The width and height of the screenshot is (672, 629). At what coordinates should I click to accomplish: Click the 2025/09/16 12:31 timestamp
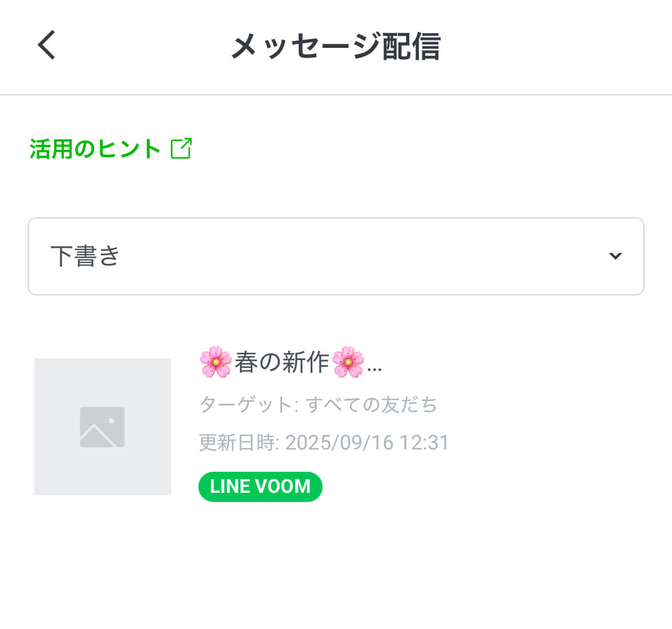(367, 443)
